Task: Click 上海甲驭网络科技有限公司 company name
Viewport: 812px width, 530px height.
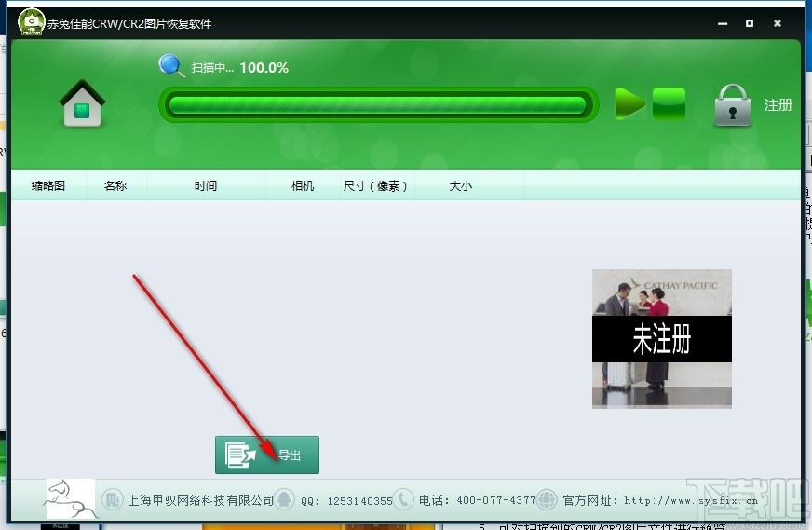Action: pos(201,500)
